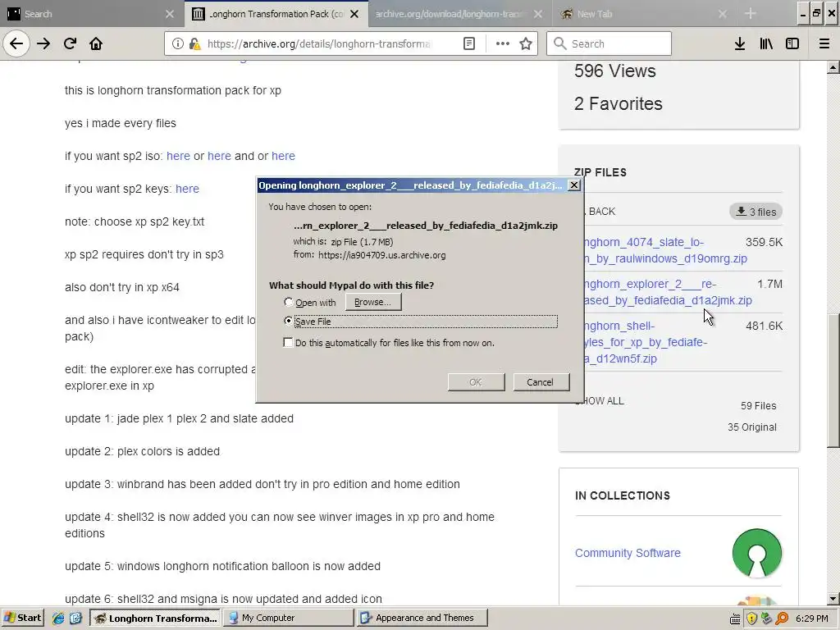Click security shield tray icon
This screenshot has height=630, width=840.
[751, 619]
